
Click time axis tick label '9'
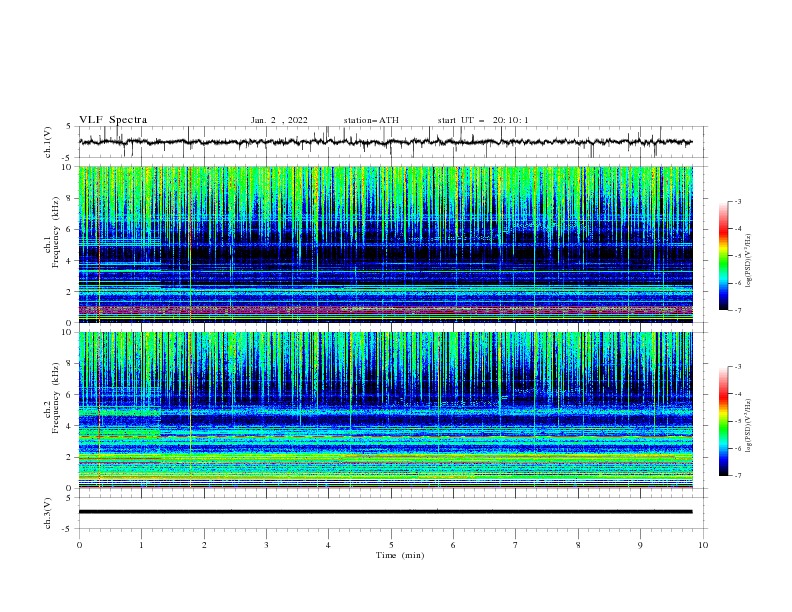tap(640, 545)
